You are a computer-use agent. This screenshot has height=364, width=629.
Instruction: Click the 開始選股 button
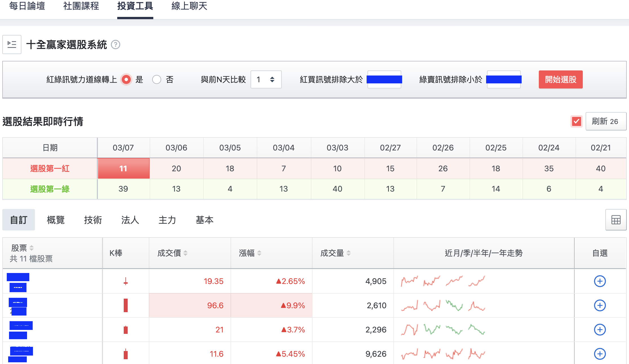pyautogui.click(x=560, y=79)
